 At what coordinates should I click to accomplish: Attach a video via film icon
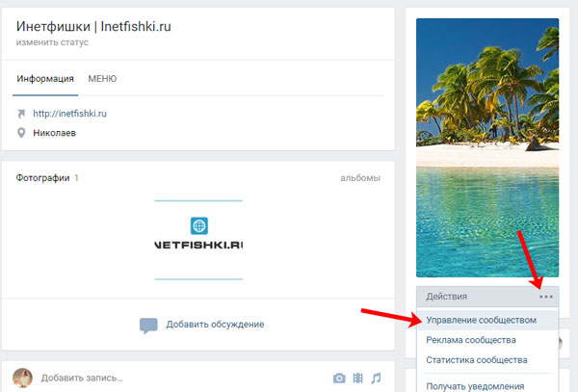pyautogui.click(x=357, y=378)
